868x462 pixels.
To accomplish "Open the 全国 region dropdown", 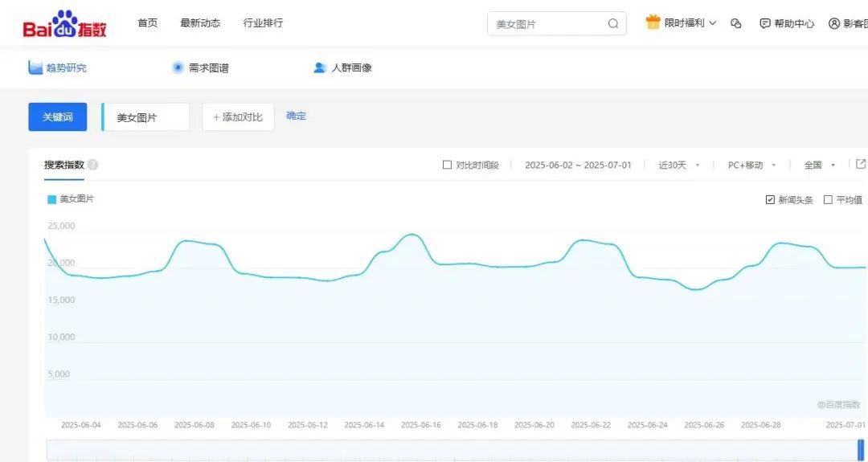I will 820,166.
